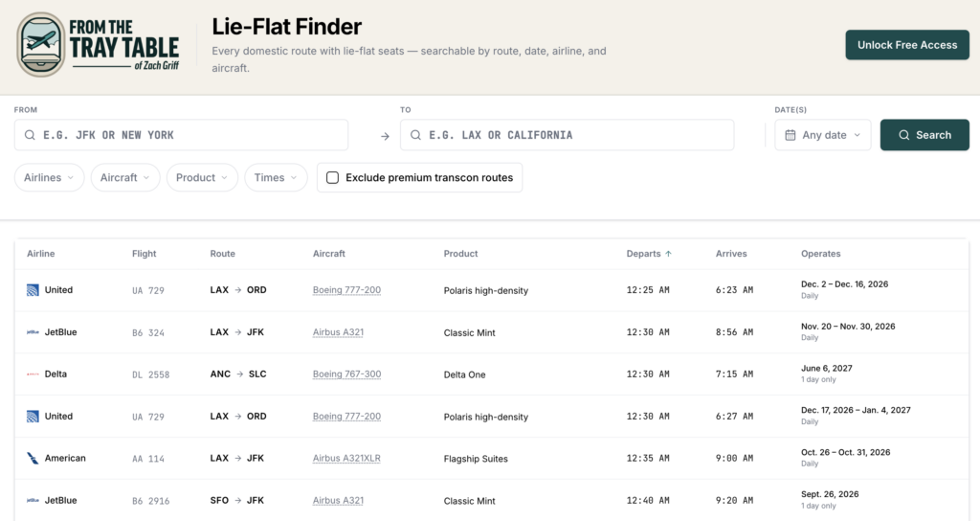Open the Airlines filter dropdown
This screenshot has height=521, width=980.
(50, 177)
